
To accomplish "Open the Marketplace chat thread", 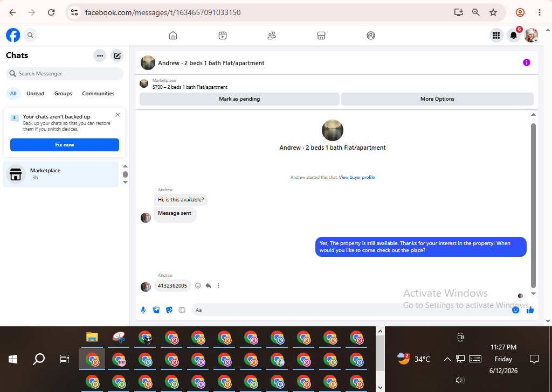I will pos(61,174).
